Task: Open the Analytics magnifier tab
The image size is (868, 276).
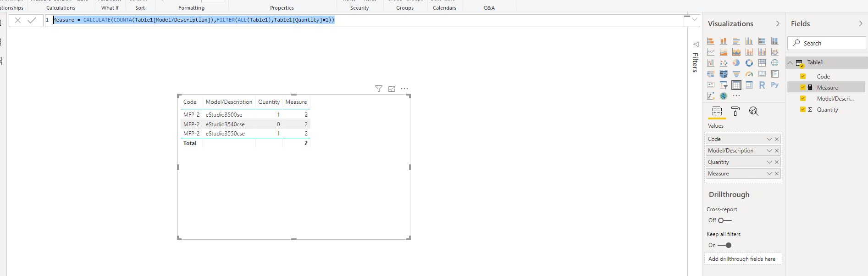Action: pos(753,111)
